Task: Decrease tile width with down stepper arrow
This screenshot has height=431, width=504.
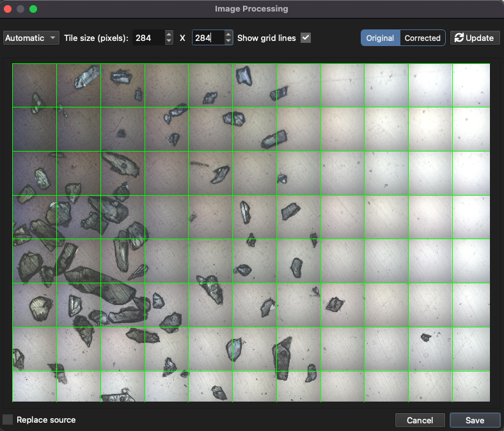Action: click(x=169, y=42)
